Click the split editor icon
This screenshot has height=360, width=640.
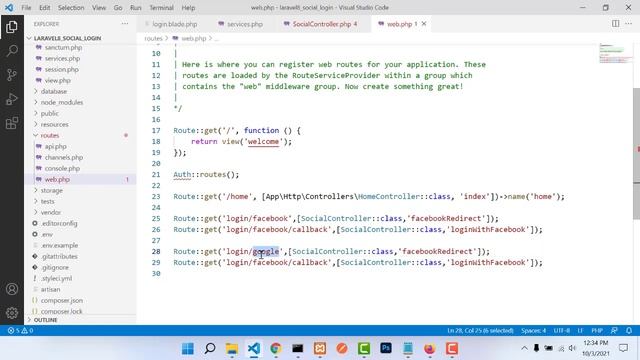pyautogui.click(x=616, y=24)
